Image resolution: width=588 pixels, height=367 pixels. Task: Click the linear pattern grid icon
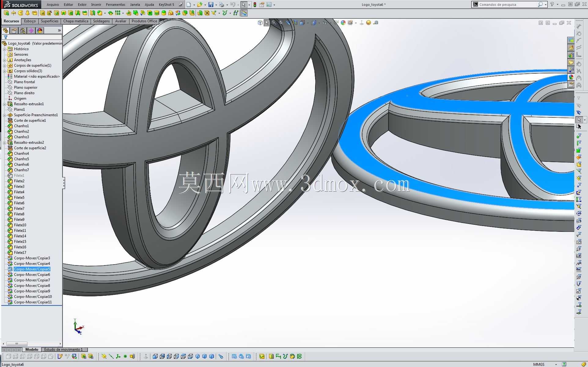point(118,13)
